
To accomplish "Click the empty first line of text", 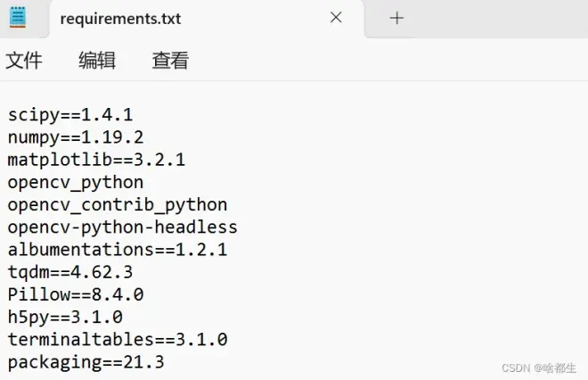I will 178,93.
